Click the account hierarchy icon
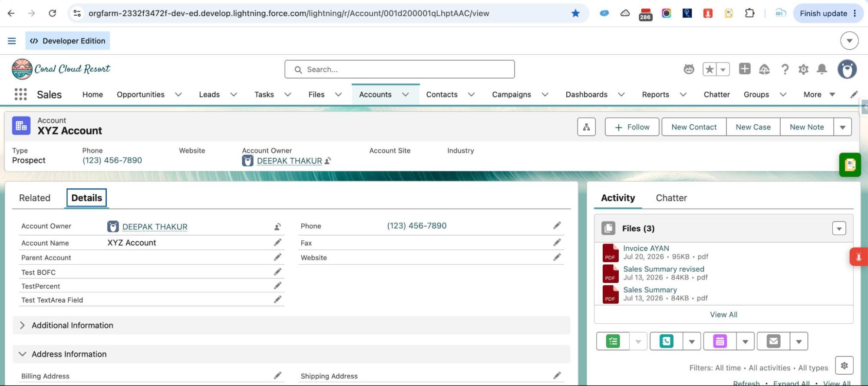Viewport: 868px width, 386px height. click(x=586, y=127)
